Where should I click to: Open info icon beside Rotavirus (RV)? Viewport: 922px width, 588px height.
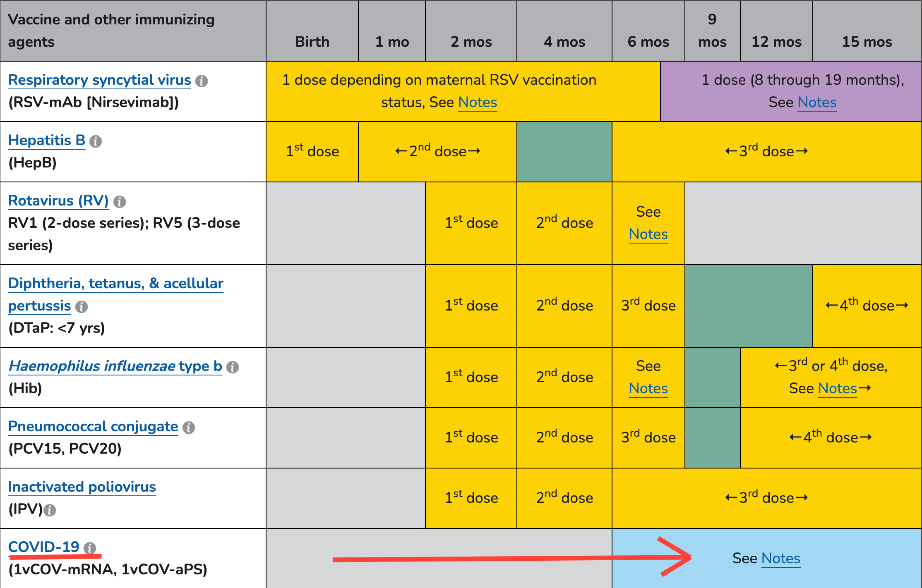point(120,202)
